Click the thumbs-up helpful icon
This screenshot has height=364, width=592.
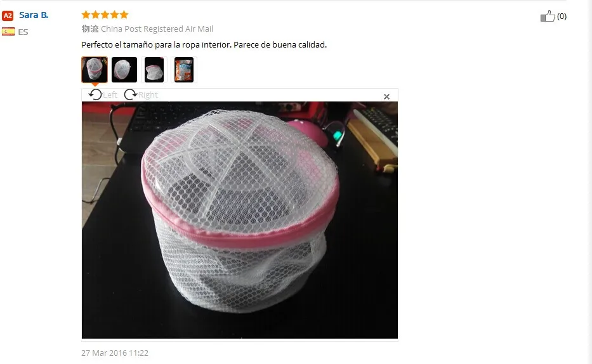pyautogui.click(x=548, y=16)
